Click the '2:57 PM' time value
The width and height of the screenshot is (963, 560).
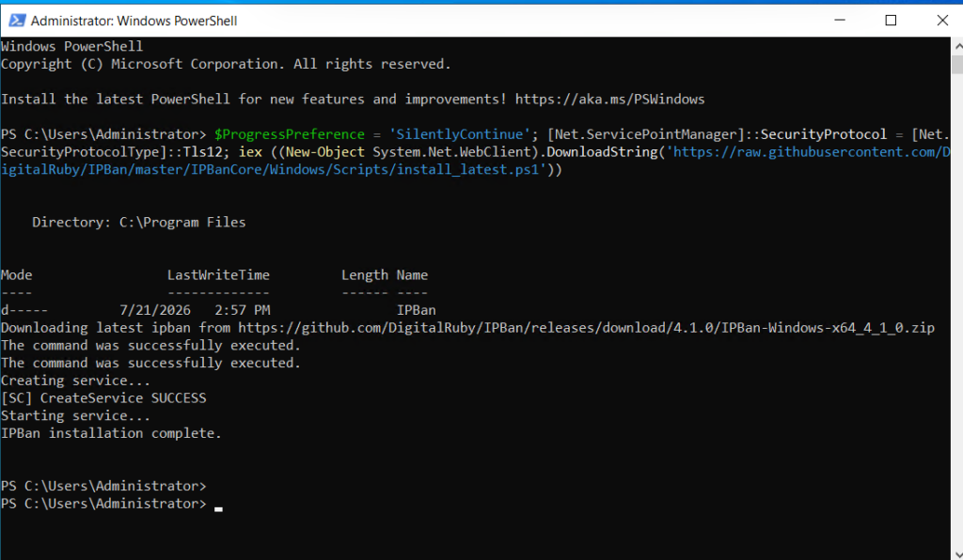pyautogui.click(x=242, y=310)
